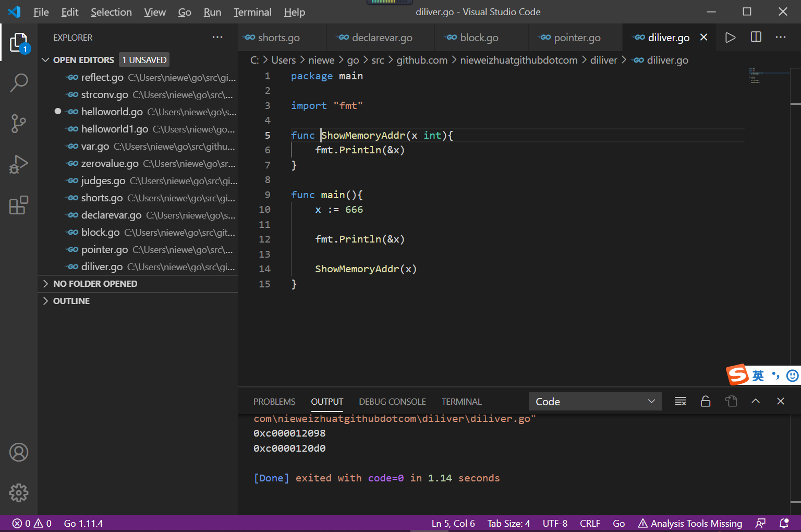Switch to the shorts.go editor tab
Screen dimensions: 801x532
(282, 38)
